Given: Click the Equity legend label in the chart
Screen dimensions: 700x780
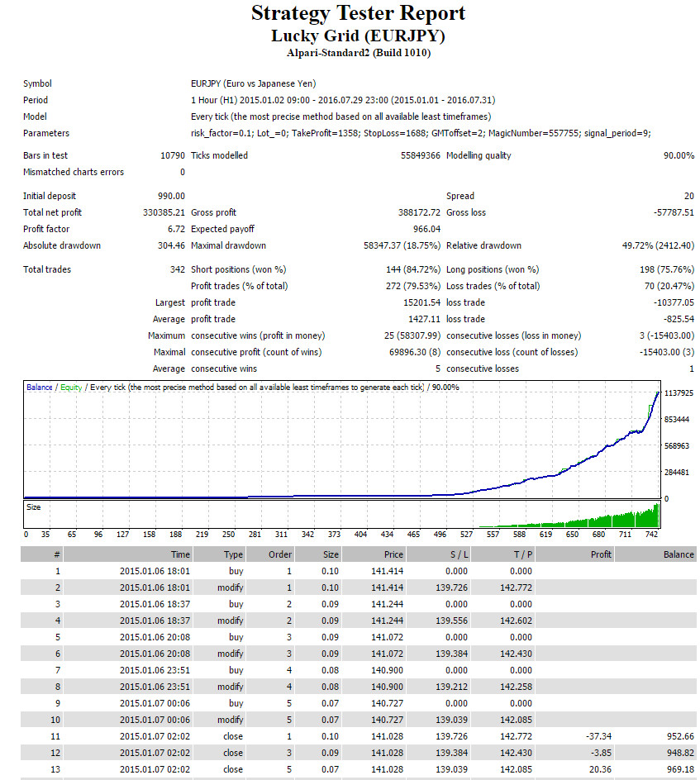Looking at the screenshot, I should (x=71, y=387).
